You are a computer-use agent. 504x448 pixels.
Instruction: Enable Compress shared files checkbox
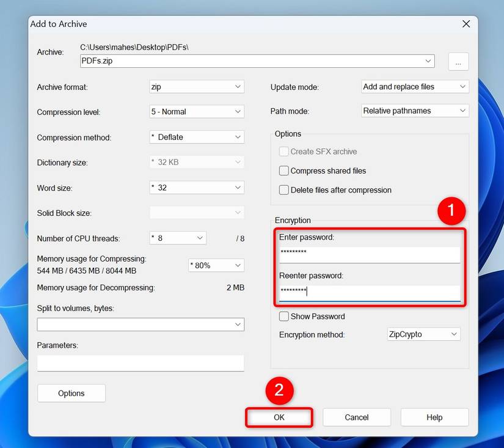284,171
